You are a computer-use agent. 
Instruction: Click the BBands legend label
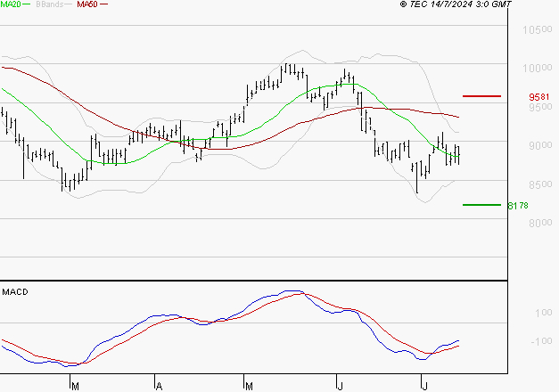click(x=50, y=4)
